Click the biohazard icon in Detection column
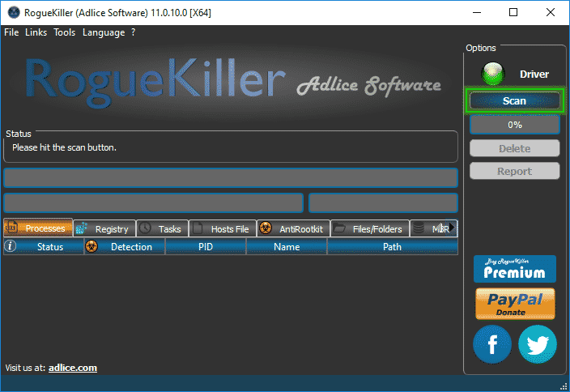The height and width of the screenshot is (392, 570). click(91, 246)
